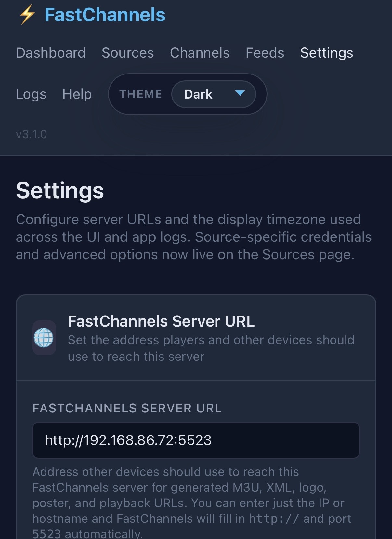Image resolution: width=392 pixels, height=539 pixels.
Task: Click the lightning bolt logo icon
Action: 27,15
